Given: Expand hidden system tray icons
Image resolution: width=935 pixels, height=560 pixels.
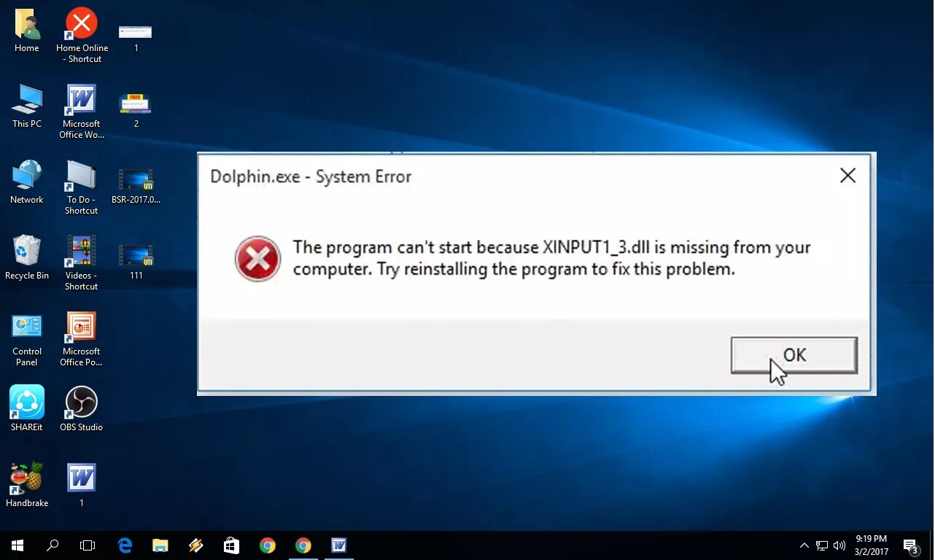Looking at the screenshot, I should coord(804,545).
